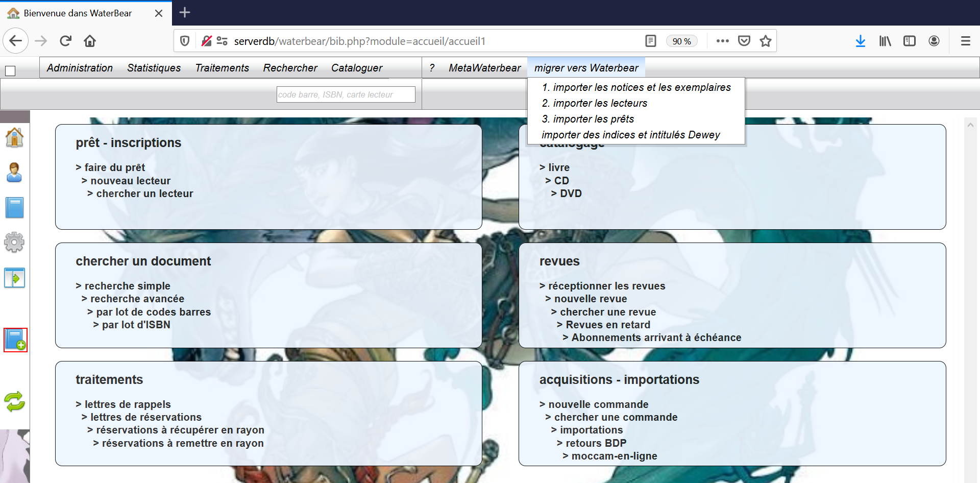
Task: Open the reader (person) sidebar icon
Action: coord(14,173)
